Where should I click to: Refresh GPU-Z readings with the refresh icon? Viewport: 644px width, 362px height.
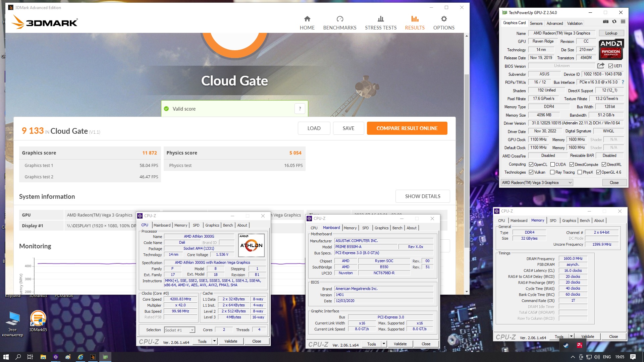click(614, 21)
